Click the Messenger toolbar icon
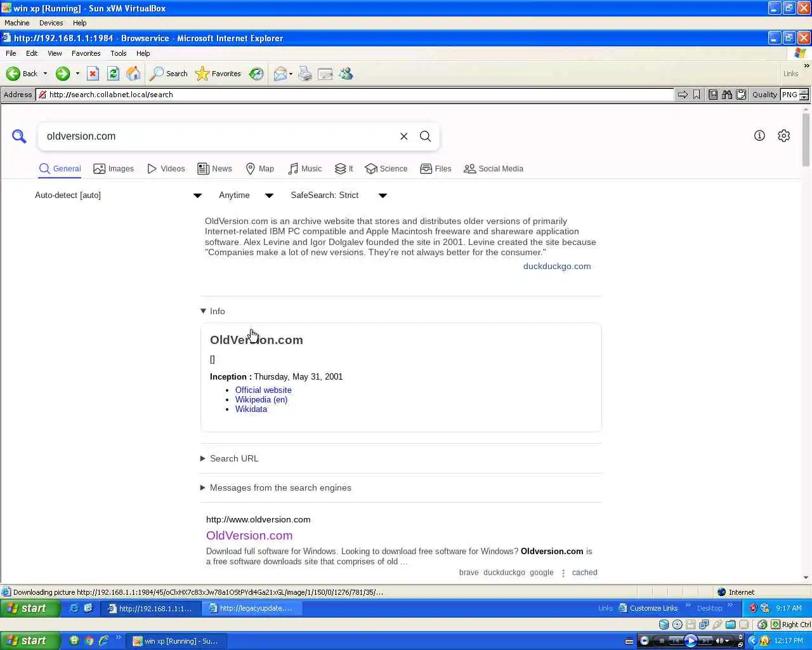812x650 pixels. click(346, 74)
